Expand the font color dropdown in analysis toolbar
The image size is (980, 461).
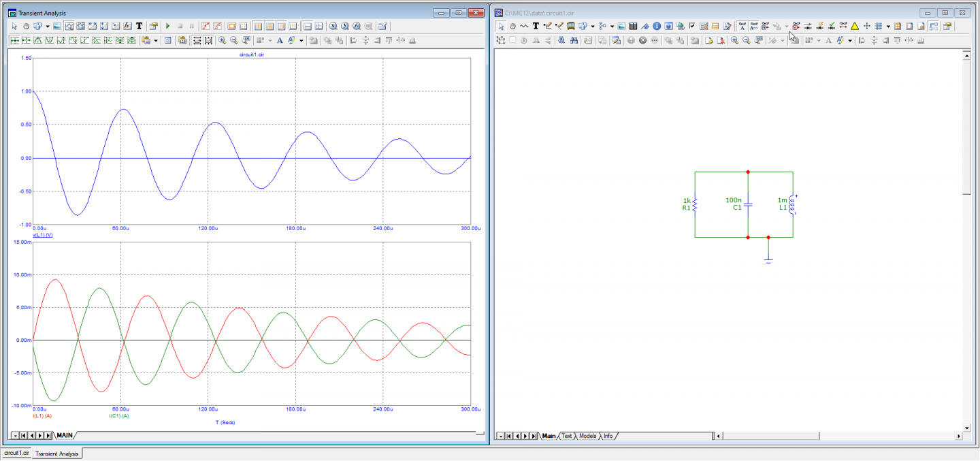pyautogui.click(x=300, y=40)
